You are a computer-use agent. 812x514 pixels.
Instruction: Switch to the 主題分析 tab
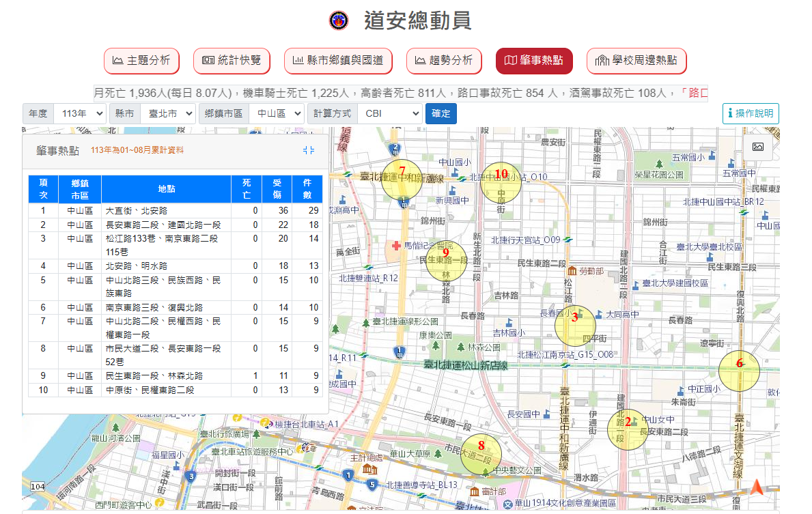pos(141,61)
